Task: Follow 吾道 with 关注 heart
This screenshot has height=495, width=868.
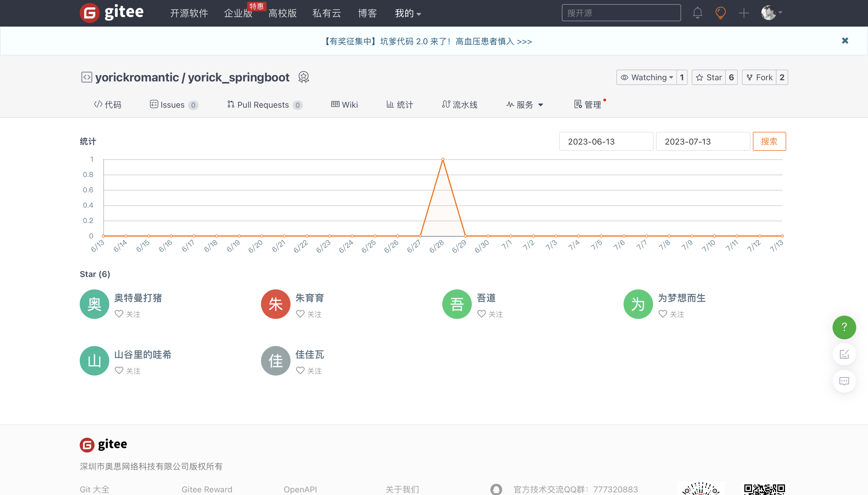Action: pos(490,314)
